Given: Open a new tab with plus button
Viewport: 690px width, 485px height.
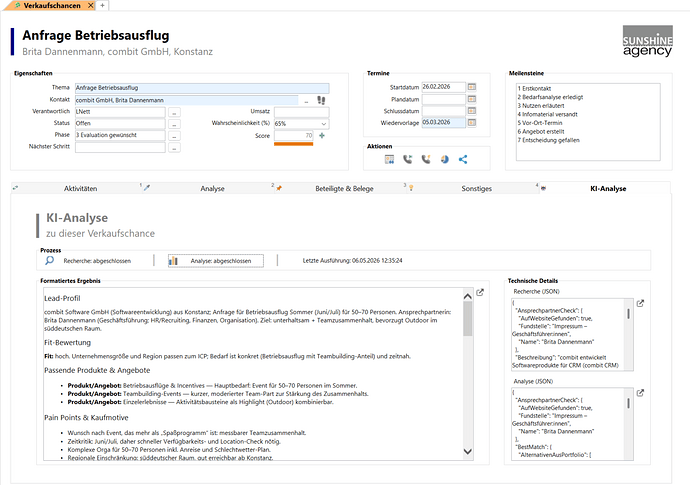Looking at the screenshot, I should tap(102, 5).
